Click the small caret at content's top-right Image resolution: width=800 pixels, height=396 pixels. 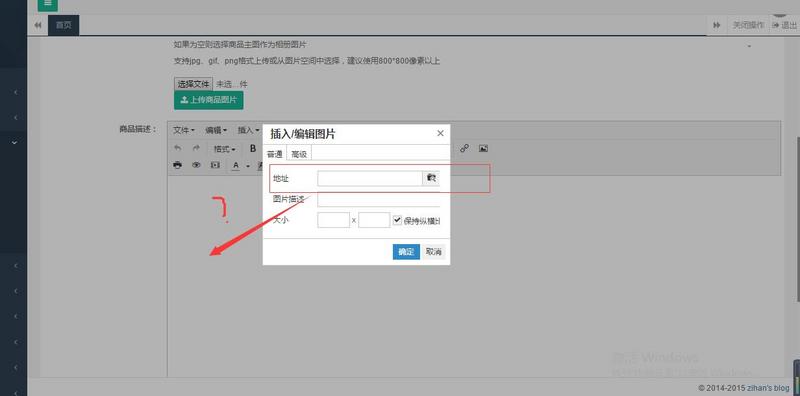pos(749,47)
